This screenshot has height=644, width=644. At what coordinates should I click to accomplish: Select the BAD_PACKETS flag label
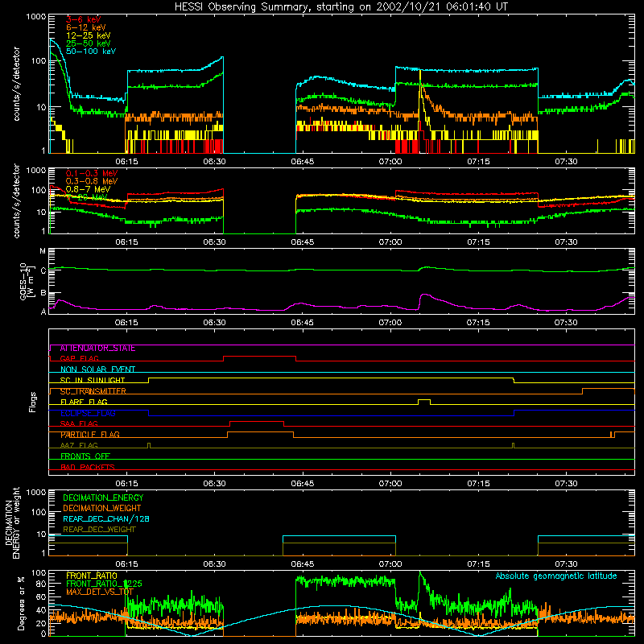tap(88, 468)
